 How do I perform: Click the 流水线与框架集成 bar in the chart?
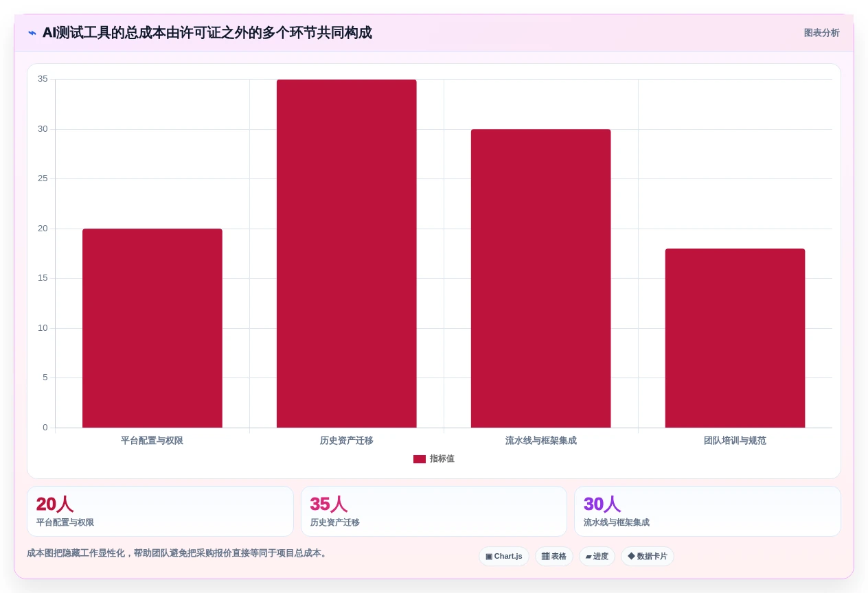tap(540, 278)
